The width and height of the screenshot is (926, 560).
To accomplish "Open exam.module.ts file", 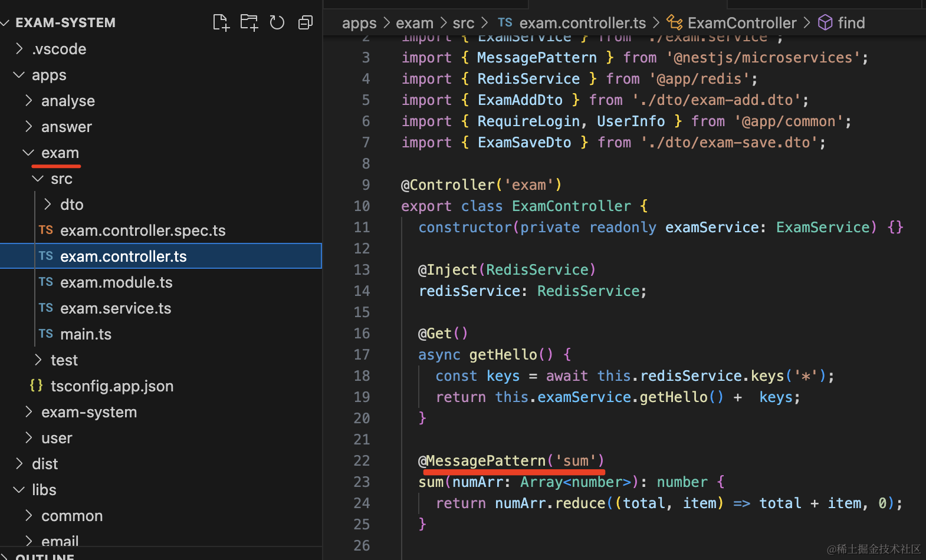I will pyautogui.click(x=116, y=282).
